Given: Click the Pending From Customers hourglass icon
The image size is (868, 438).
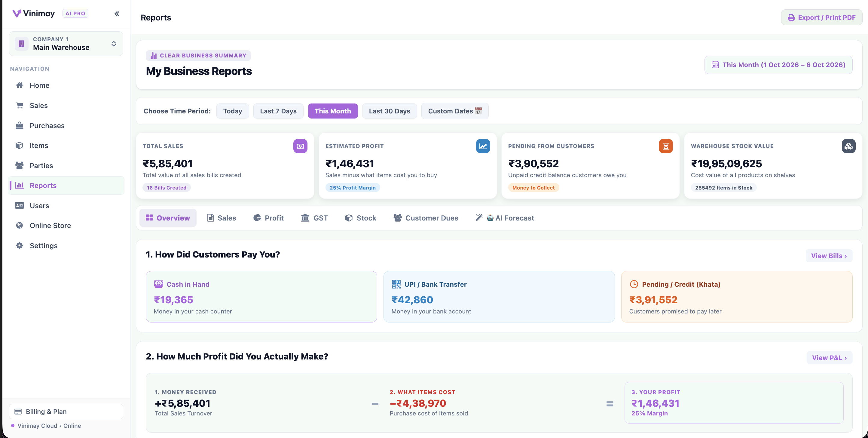Looking at the screenshot, I should [665, 146].
